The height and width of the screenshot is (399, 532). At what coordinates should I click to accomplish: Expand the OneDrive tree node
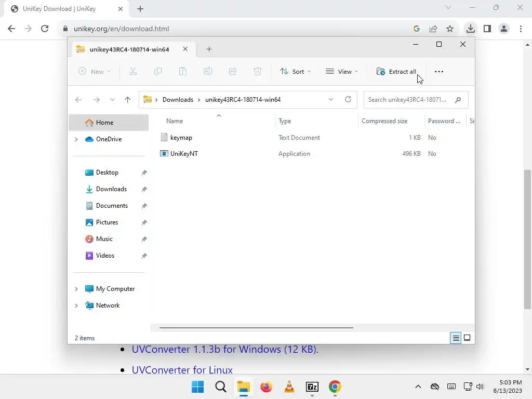point(76,139)
